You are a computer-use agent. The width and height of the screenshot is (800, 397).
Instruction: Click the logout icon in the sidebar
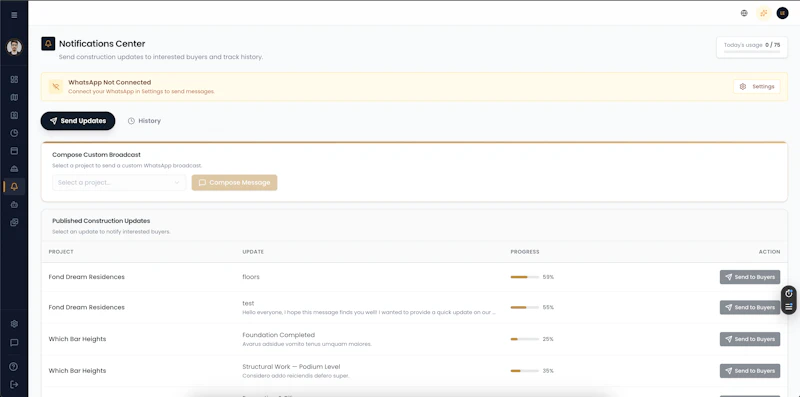pyautogui.click(x=14, y=384)
